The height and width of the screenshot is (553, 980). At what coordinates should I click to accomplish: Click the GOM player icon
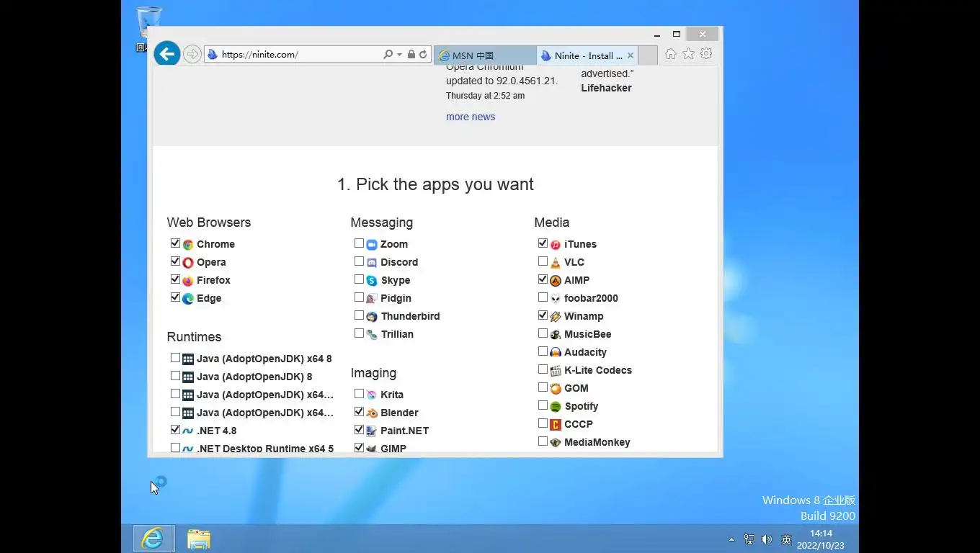click(x=556, y=389)
